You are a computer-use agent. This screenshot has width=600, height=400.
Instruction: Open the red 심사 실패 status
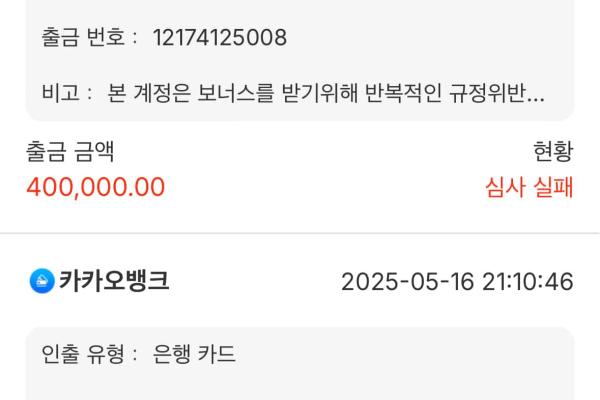coord(529,187)
